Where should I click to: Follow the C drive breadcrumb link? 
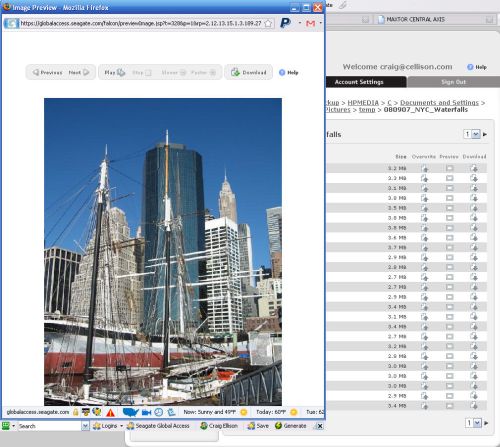click(389, 103)
